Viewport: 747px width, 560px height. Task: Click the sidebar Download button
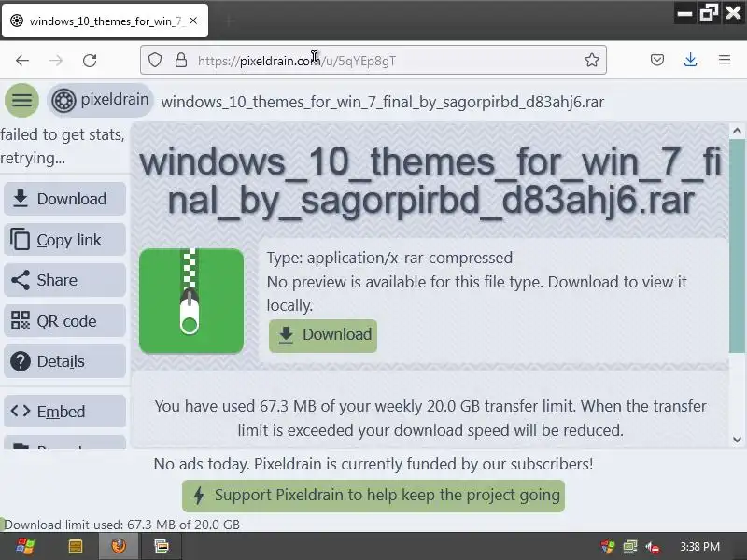pos(64,199)
